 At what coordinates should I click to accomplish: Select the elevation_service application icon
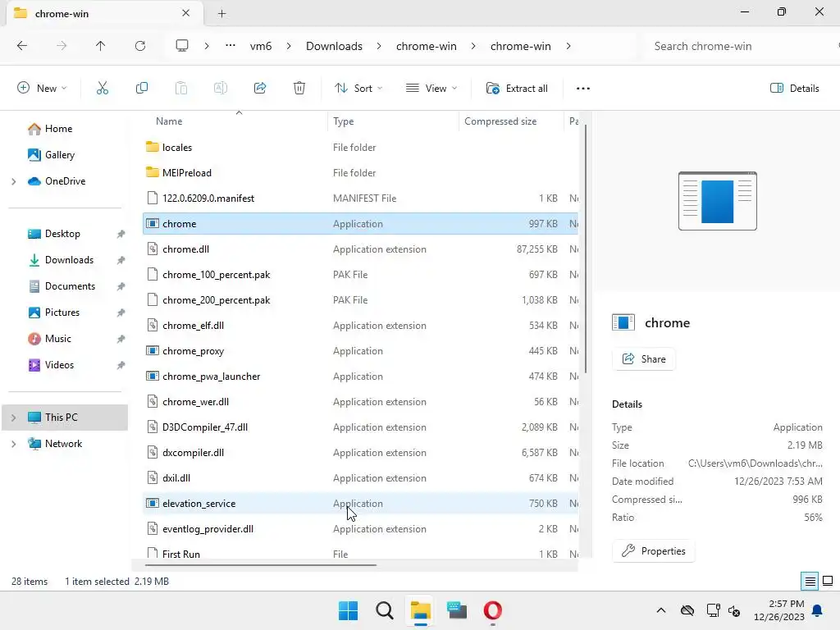tap(153, 504)
